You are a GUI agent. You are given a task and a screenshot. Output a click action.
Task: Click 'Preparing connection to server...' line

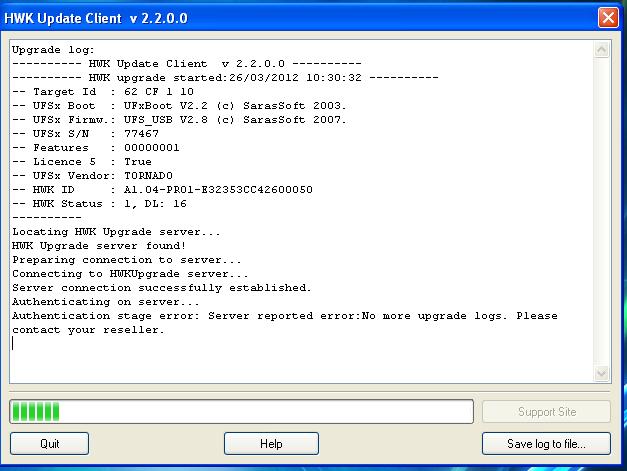pyautogui.click(x=127, y=260)
